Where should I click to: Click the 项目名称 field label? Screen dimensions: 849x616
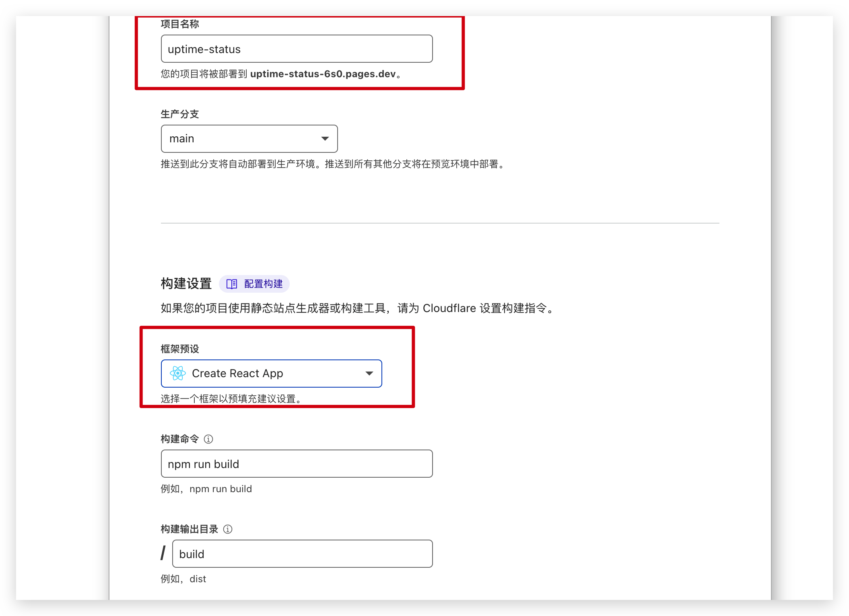pos(179,24)
